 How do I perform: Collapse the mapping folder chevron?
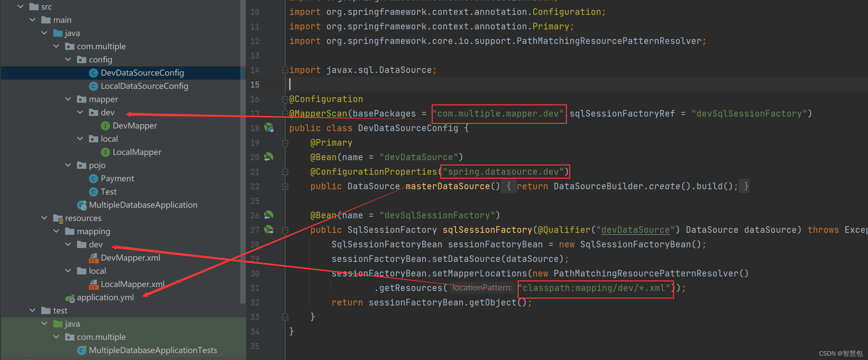(56, 231)
